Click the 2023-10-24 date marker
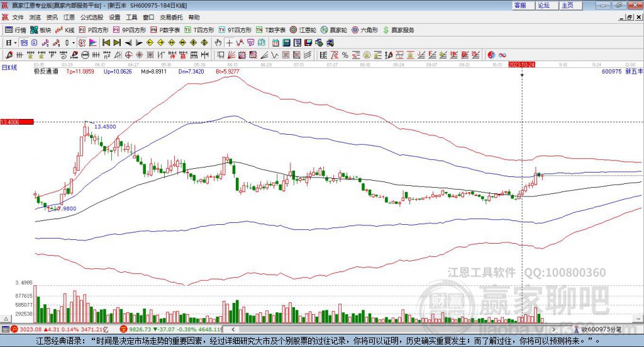The image size is (644, 347). [521, 65]
